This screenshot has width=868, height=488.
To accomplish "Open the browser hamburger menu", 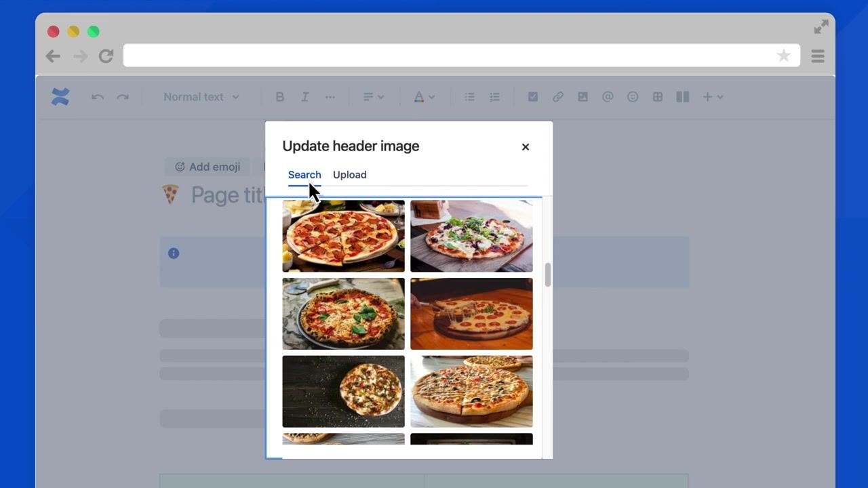I will (818, 56).
